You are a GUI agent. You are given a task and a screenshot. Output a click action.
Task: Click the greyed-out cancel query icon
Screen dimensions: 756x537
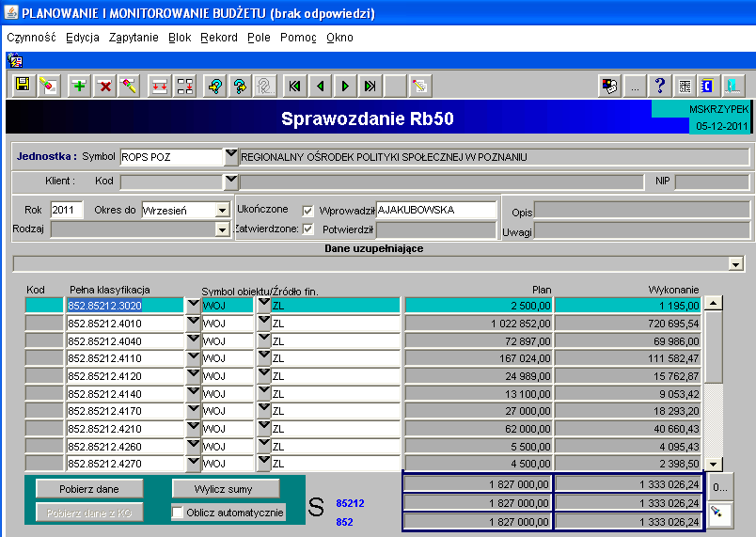(265, 86)
